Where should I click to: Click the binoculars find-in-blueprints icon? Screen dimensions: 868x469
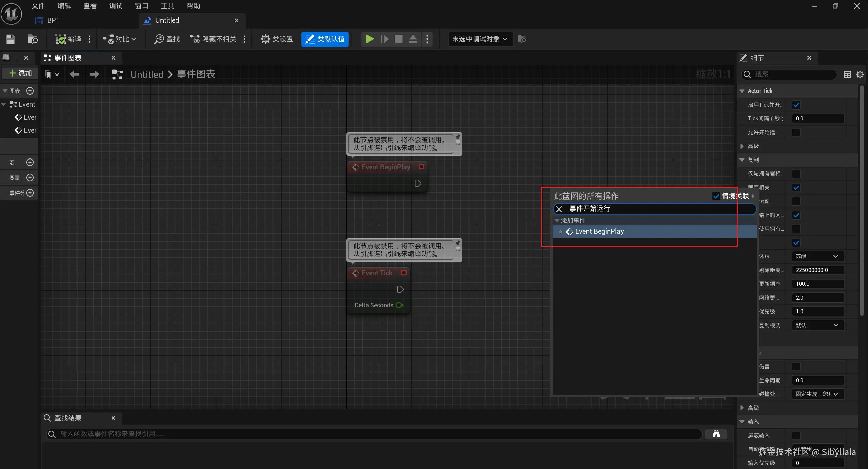click(x=716, y=434)
